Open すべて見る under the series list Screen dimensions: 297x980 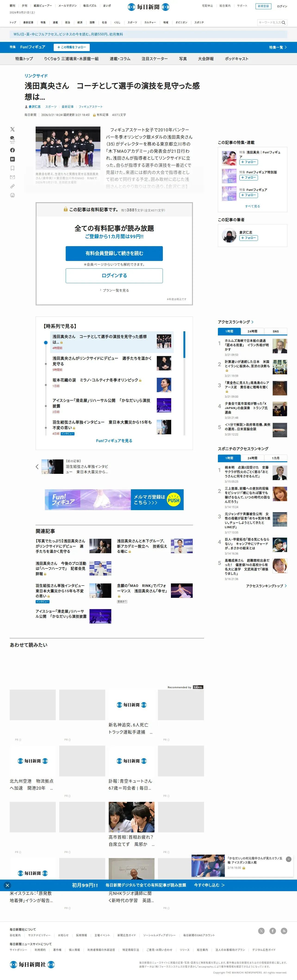253,206
